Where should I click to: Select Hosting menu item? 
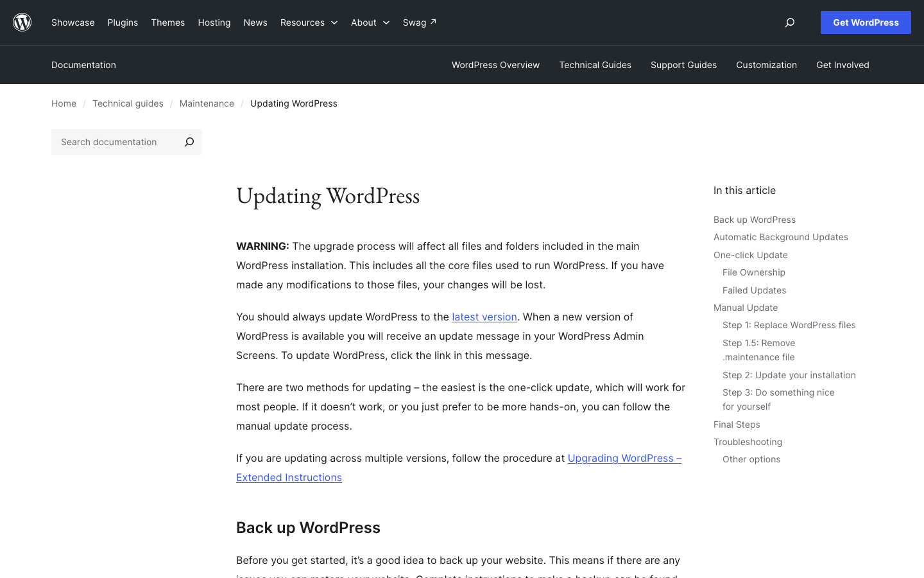214,22
